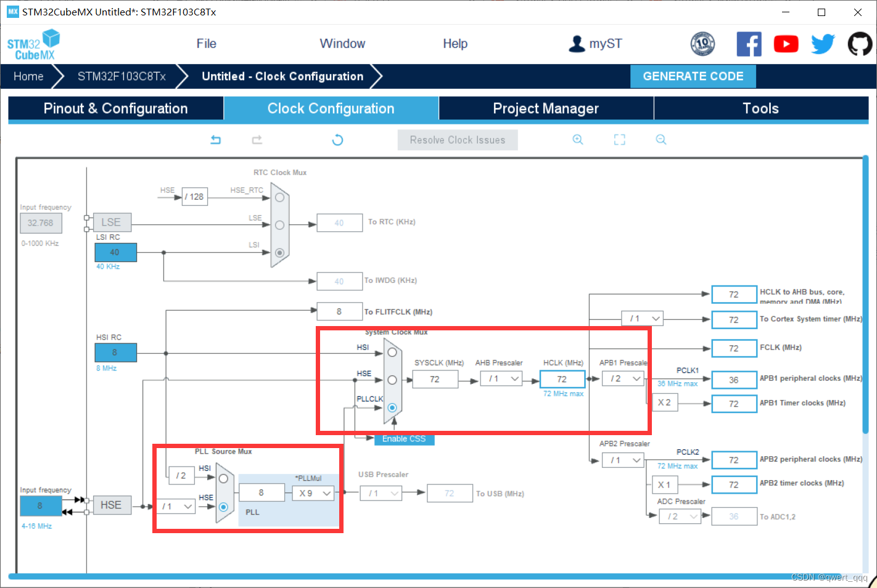Click the vertical scrollbar of the diagram
The height and width of the screenshot is (588, 877).
(865, 296)
